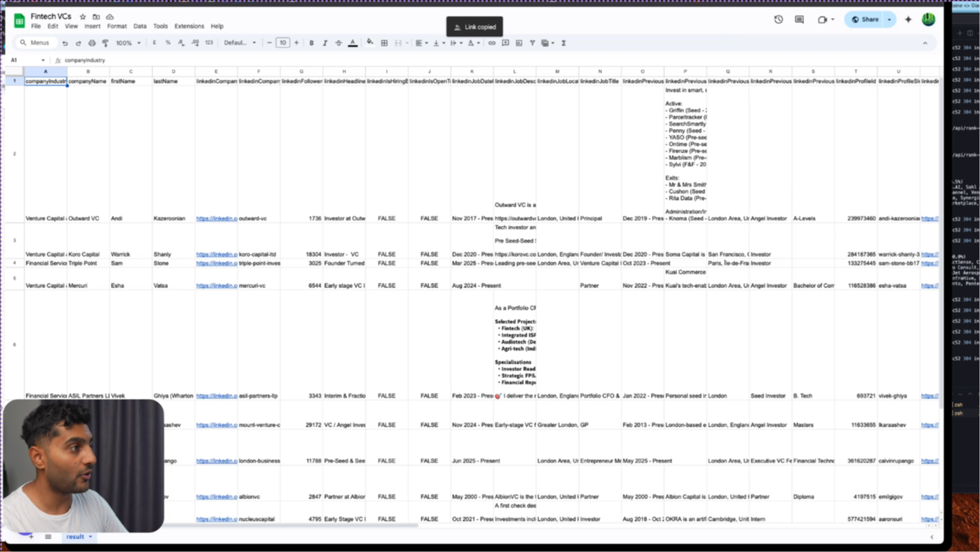Open the Data menu
Viewport: 980px width, 552px height.
click(140, 27)
